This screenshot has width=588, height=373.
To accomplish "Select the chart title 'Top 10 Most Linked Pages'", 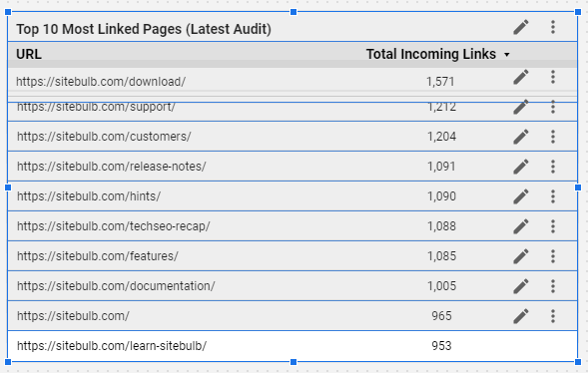I will coord(144,29).
